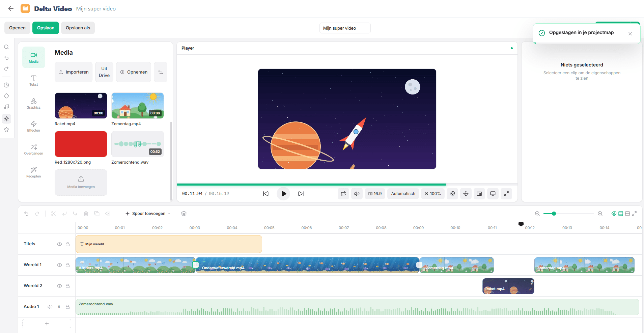Click the player seek progress bar

click(x=347, y=185)
